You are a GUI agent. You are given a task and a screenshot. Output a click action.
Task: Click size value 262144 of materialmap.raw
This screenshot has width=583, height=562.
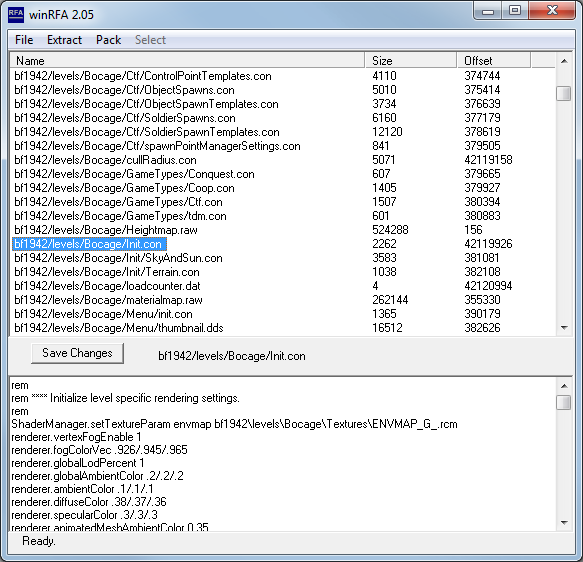tap(390, 300)
